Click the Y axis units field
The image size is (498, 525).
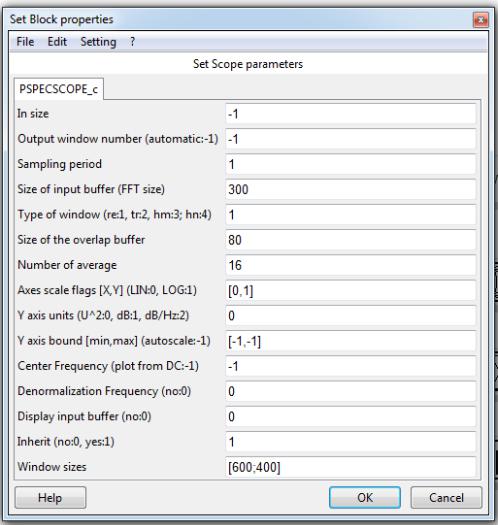tap(350, 316)
